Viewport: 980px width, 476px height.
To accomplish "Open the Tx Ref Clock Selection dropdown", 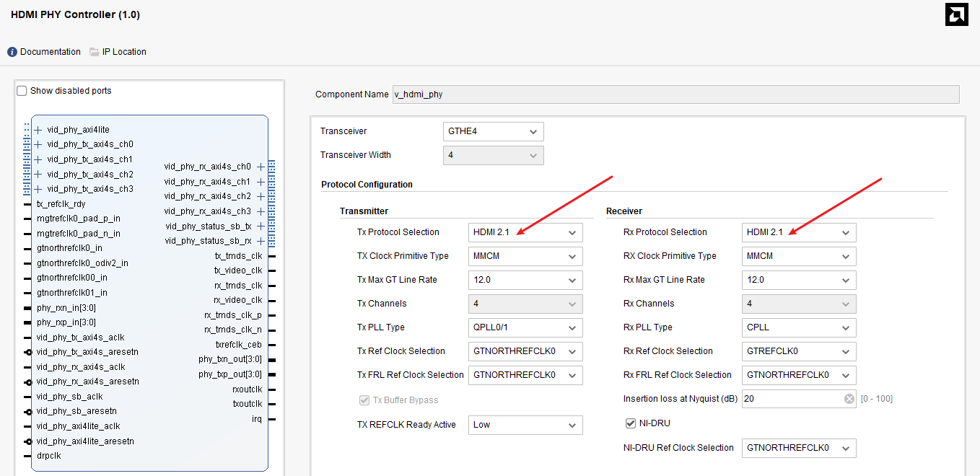I will coord(525,351).
